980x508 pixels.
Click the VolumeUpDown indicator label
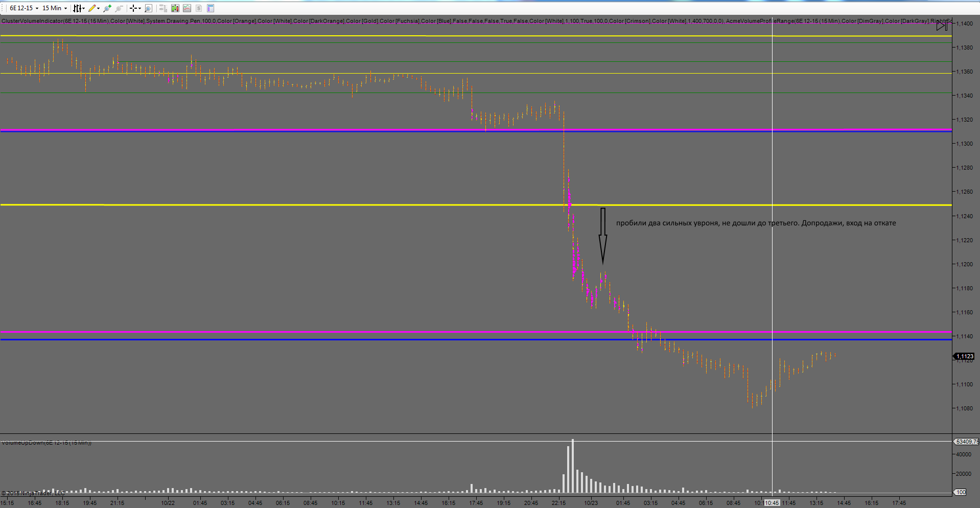tap(46, 443)
